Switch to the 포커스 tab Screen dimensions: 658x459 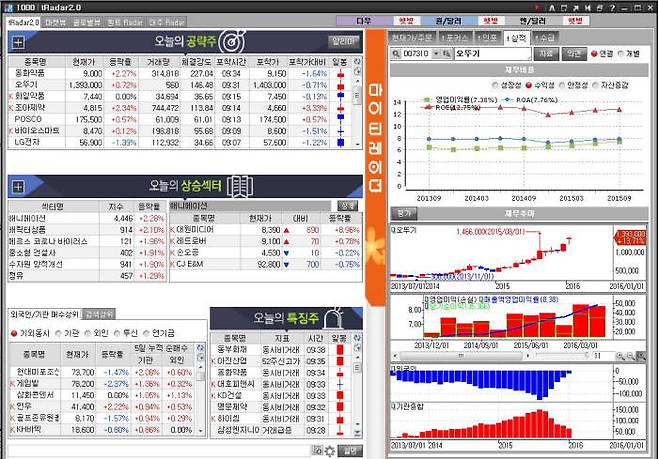[455, 37]
